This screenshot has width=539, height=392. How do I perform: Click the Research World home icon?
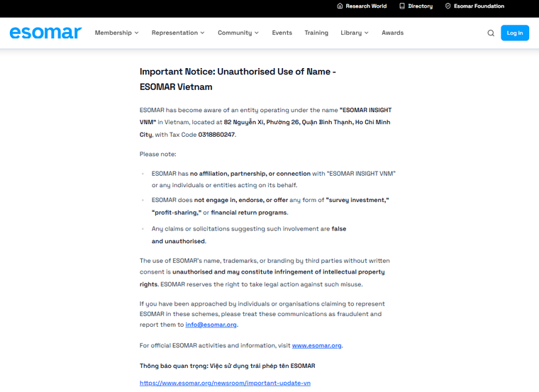pyautogui.click(x=340, y=6)
